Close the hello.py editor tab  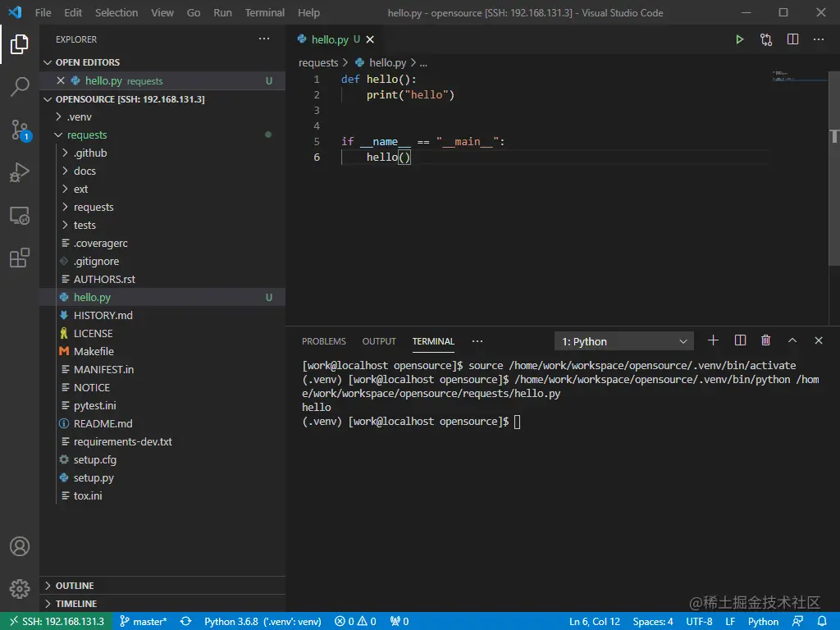[x=370, y=39]
